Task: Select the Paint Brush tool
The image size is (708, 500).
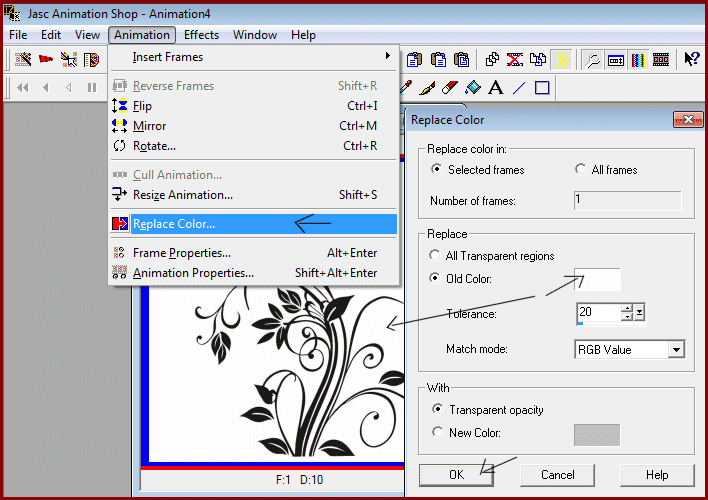Action: click(x=427, y=88)
